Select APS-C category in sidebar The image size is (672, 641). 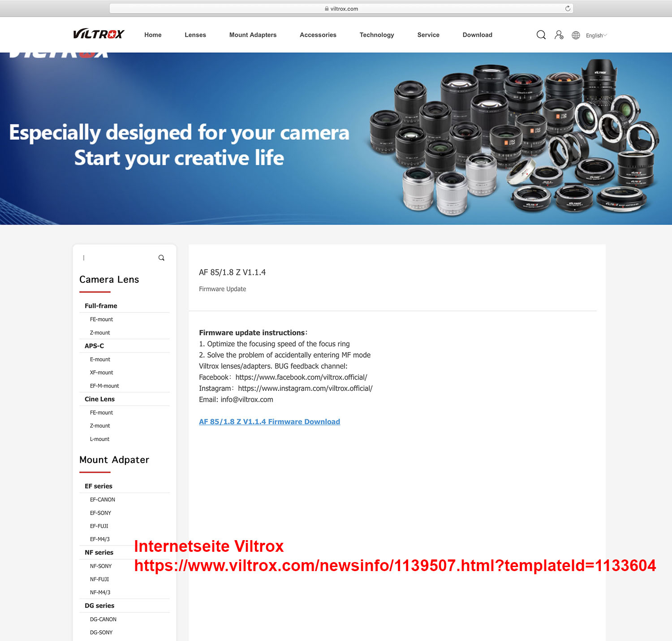click(94, 346)
